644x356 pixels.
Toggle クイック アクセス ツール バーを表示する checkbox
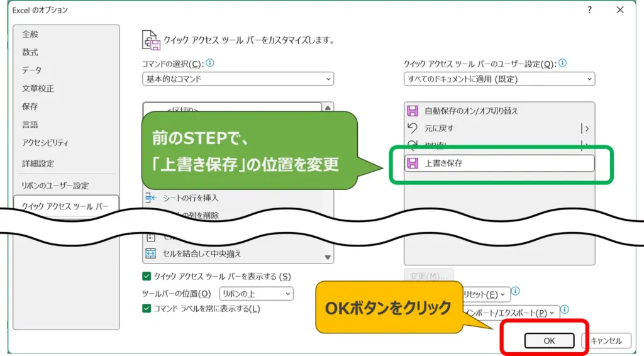147,276
